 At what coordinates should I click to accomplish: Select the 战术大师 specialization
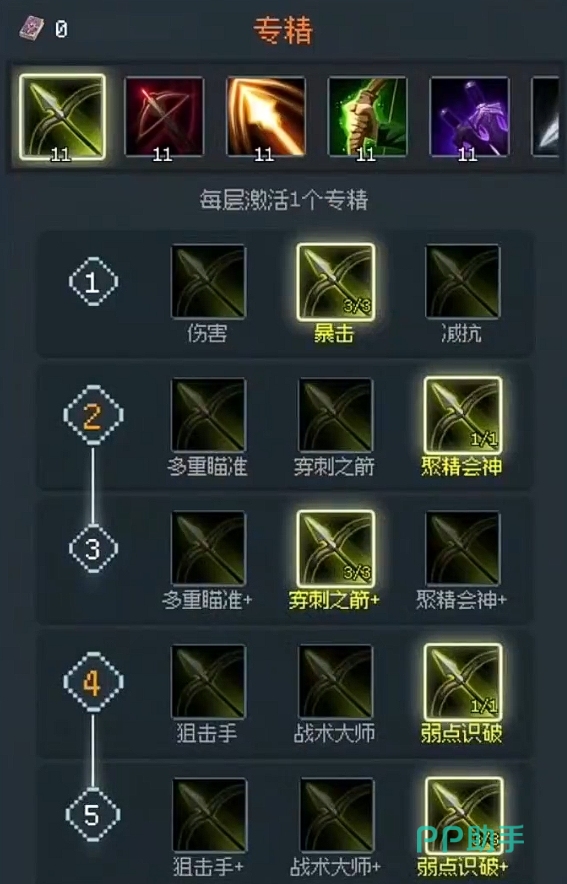pos(335,682)
